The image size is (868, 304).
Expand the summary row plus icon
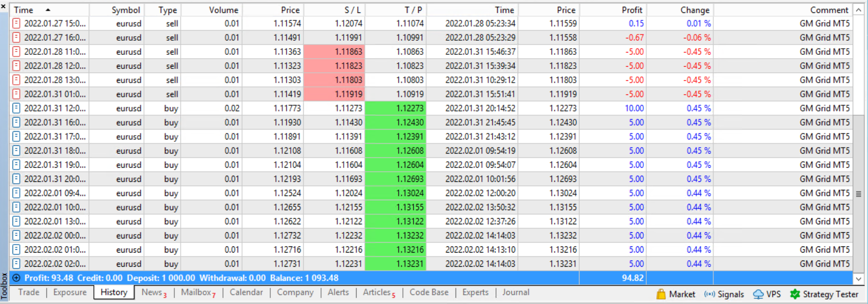[x=16, y=278]
